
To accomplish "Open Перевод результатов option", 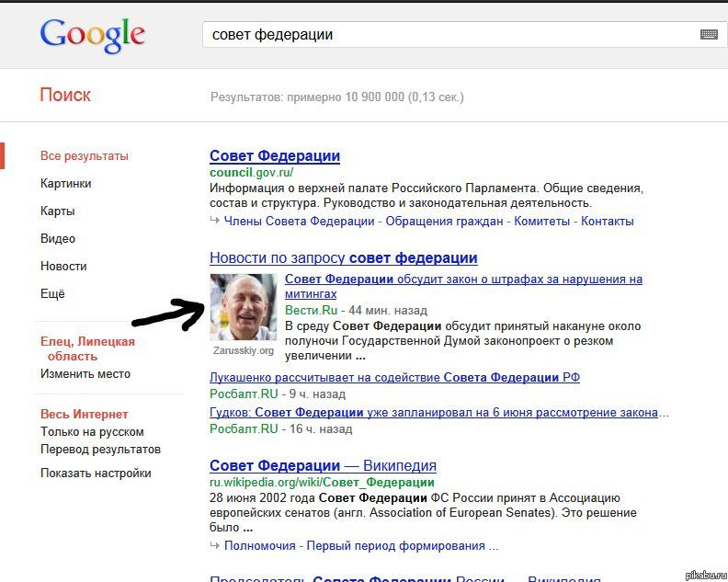I will coord(100,449).
